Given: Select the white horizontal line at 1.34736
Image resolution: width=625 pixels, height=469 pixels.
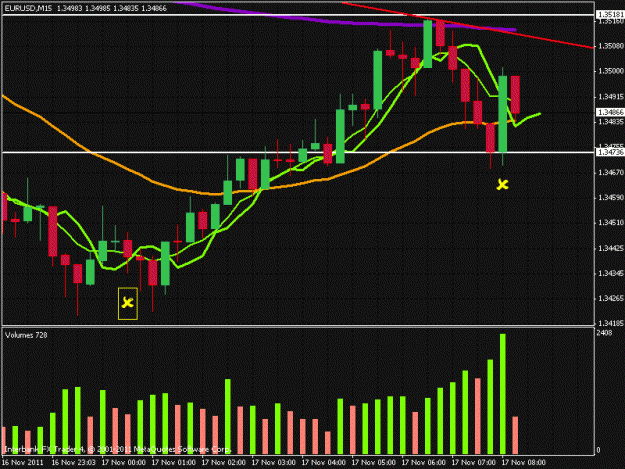Looking at the screenshot, I should (298, 152).
